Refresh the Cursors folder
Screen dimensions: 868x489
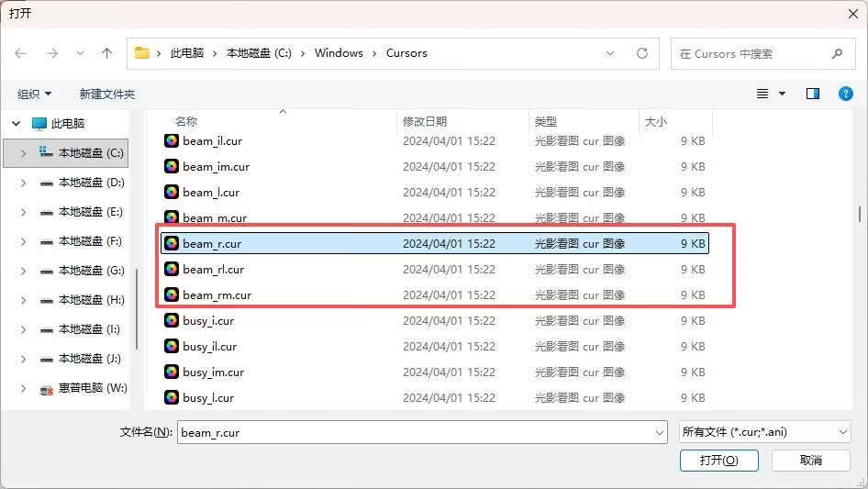pyautogui.click(x=642, y=53)
